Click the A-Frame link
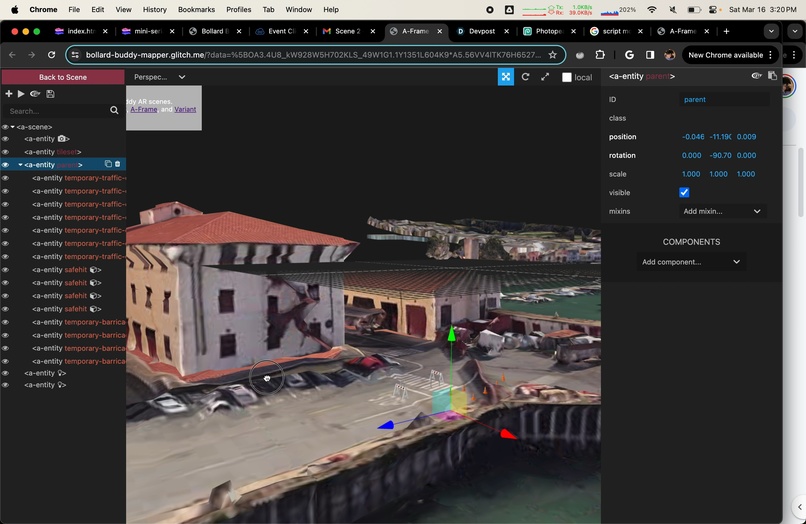 coord(144,109)
